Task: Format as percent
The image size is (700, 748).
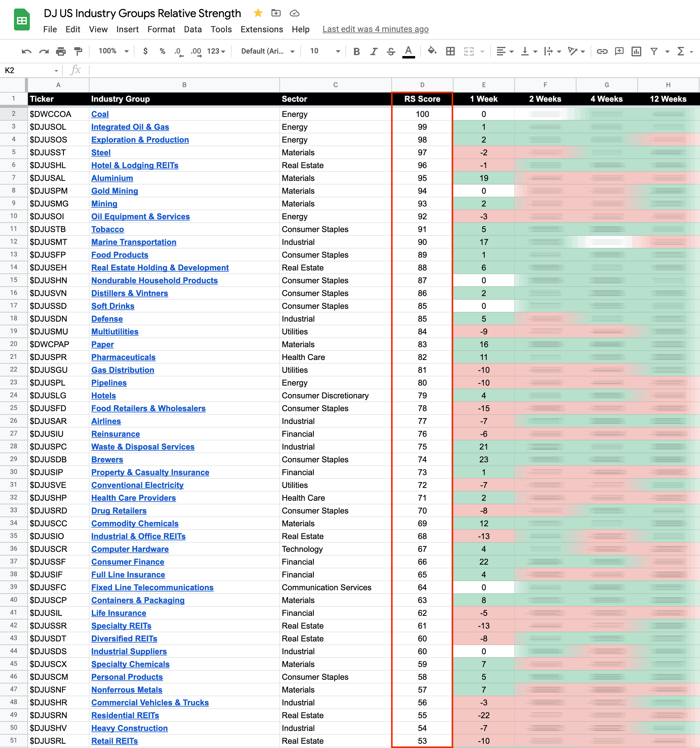Action: click(163, 51)
